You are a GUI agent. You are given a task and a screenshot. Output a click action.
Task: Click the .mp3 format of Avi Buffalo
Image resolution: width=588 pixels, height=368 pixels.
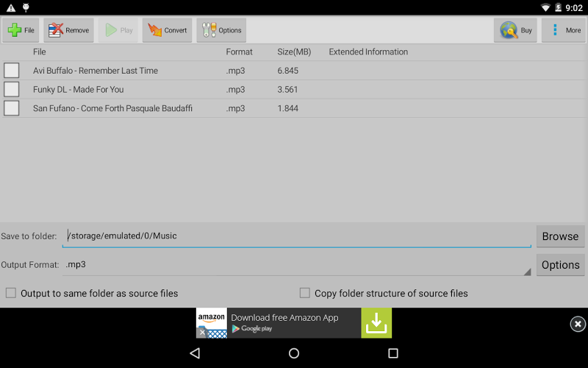235,71
